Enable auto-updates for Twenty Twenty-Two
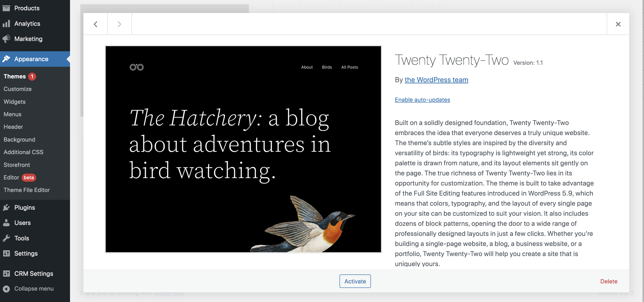 (422, 99)
